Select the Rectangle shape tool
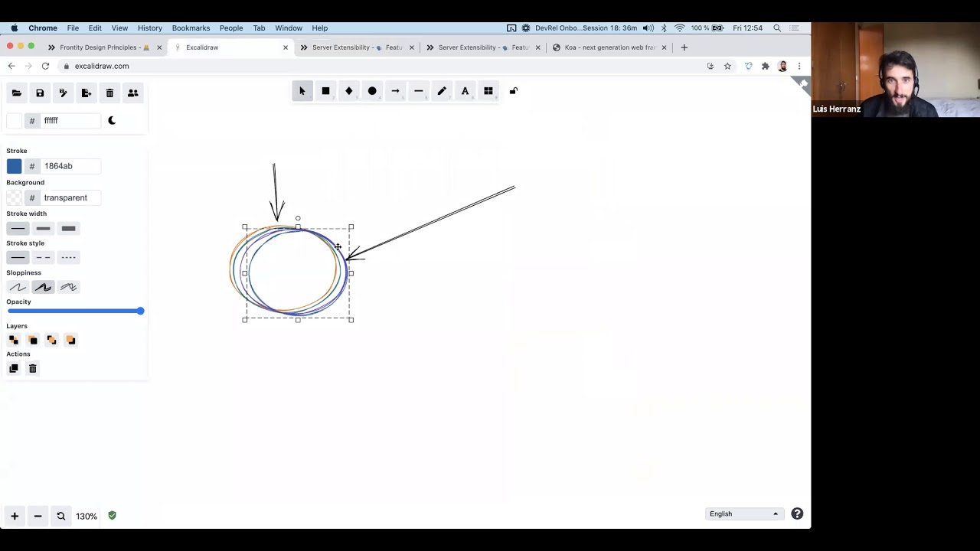 [x=325, y=91]
